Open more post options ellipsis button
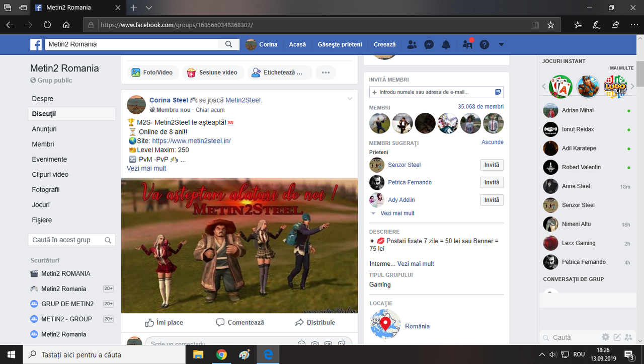 [326, 72]
